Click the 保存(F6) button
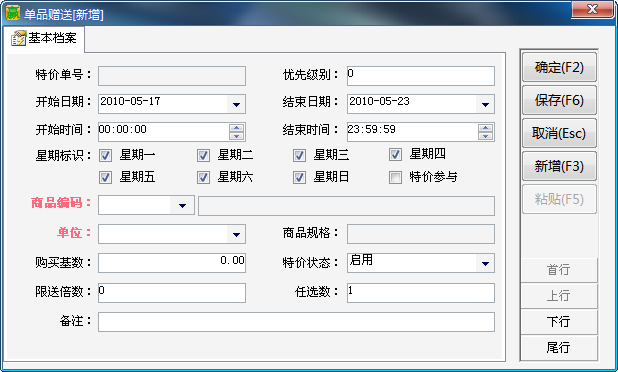This screenshot has height=372, width=618. tap(559, 100)
